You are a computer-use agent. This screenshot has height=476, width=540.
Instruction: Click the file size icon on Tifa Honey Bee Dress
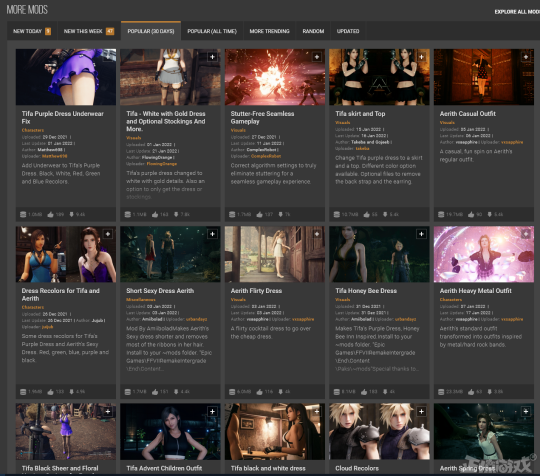[337, 392]
